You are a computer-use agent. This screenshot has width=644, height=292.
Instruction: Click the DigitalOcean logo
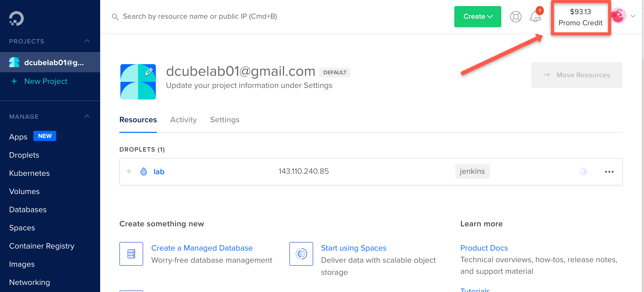[16, 18]
